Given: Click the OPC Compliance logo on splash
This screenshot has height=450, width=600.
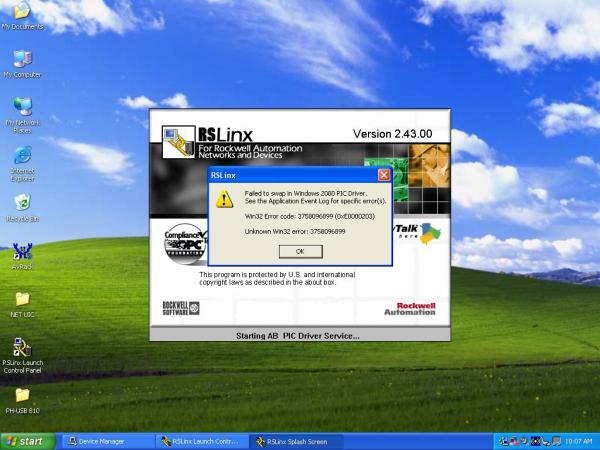Looking at the screenshot, I should tap(186, 244).
